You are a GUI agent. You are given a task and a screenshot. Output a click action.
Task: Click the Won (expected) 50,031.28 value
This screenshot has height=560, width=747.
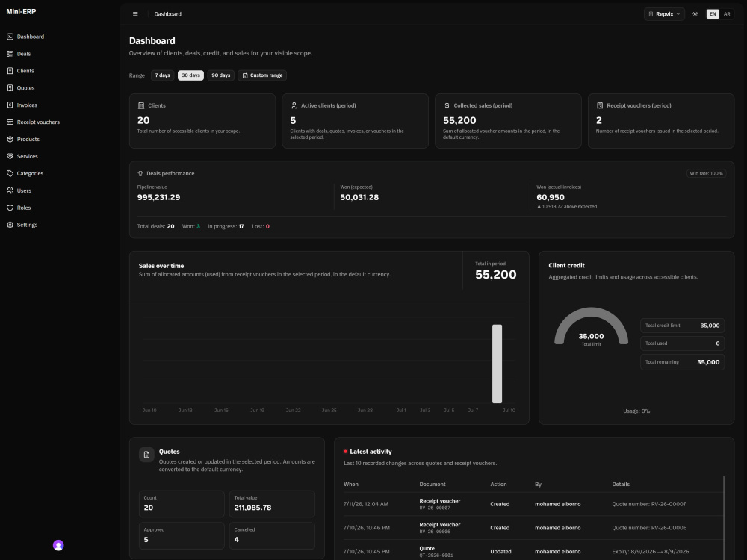359,198
